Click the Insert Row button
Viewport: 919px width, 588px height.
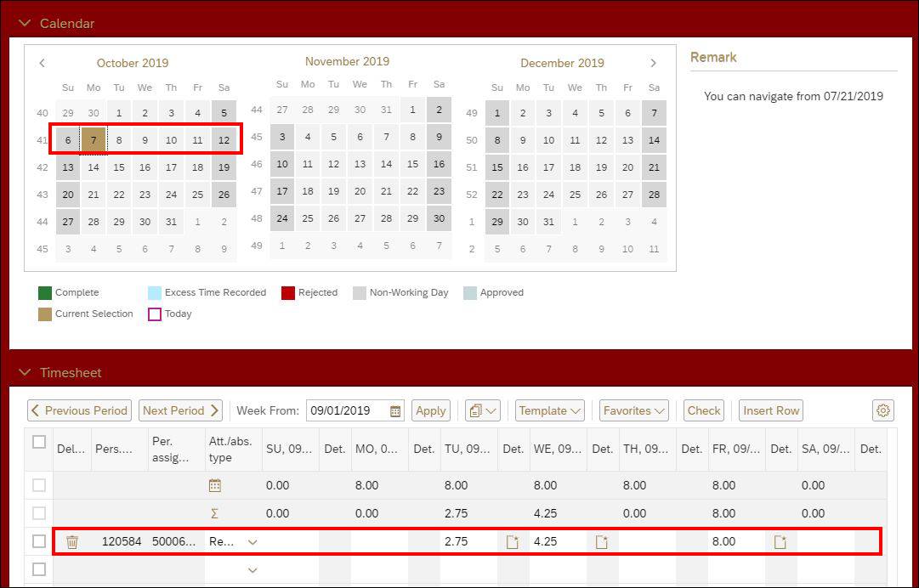tap(770, 411)
